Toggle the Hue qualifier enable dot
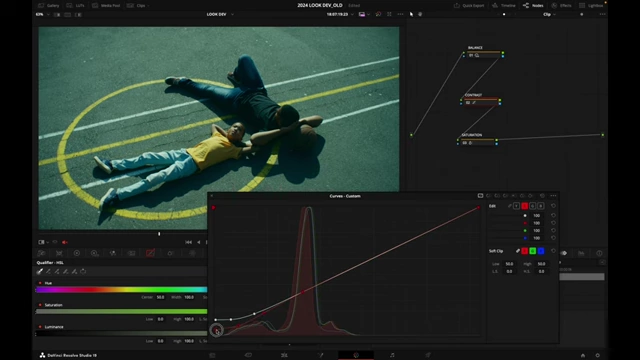This screenshot has width=640, height=360. point(40,283)
